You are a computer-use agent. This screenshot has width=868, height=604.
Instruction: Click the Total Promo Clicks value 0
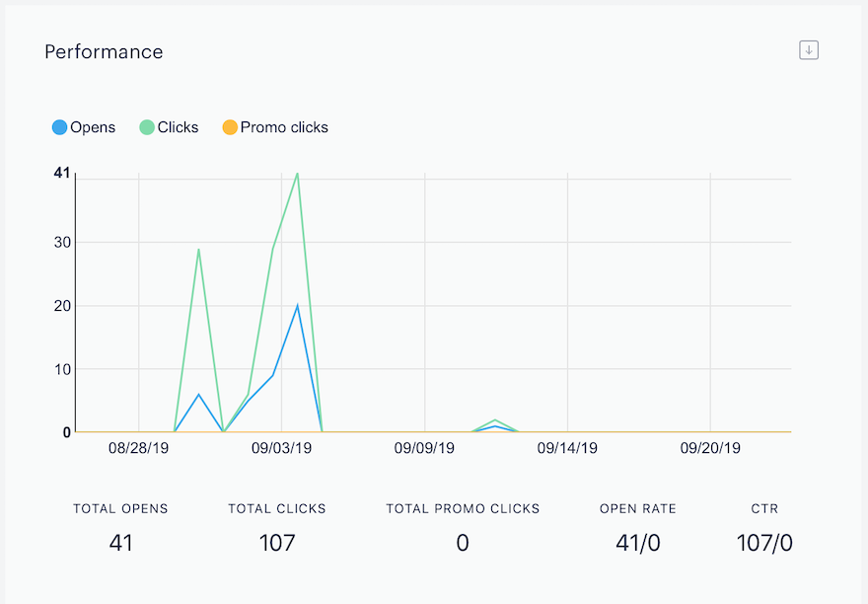(x=463, y=543)
